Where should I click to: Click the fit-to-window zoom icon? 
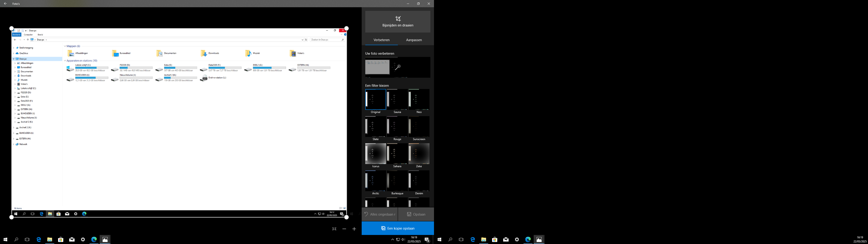(334, 229)
